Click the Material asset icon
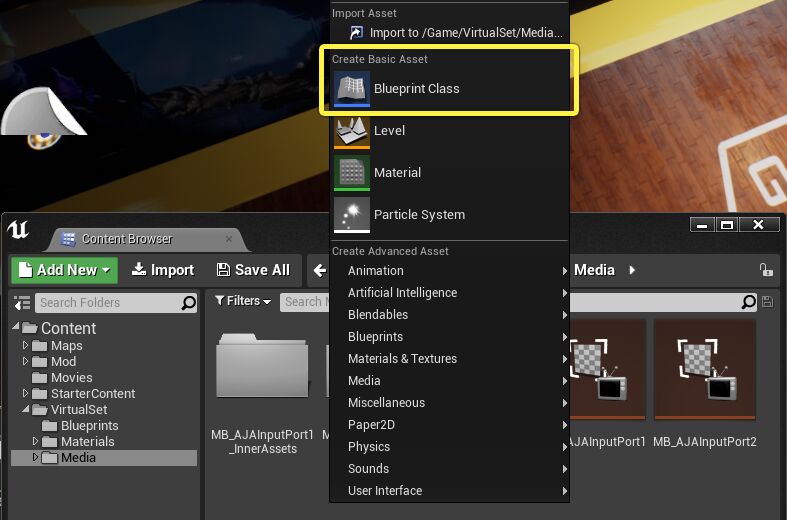The image size is (787, 520). coord(352,173)
